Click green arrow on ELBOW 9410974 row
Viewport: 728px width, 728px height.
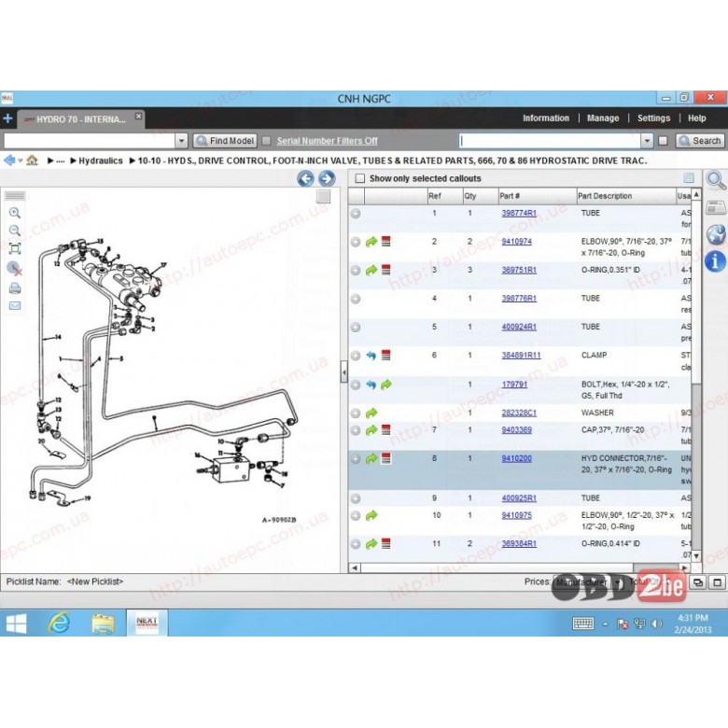[x=371, y=242]
